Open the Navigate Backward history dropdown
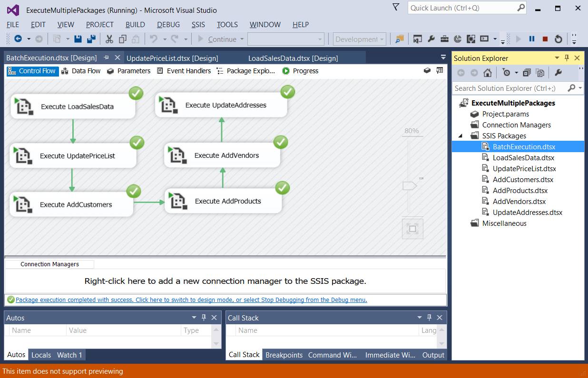Image resolution: width=588 pixels, height=378 pixels. pos(29,39)
